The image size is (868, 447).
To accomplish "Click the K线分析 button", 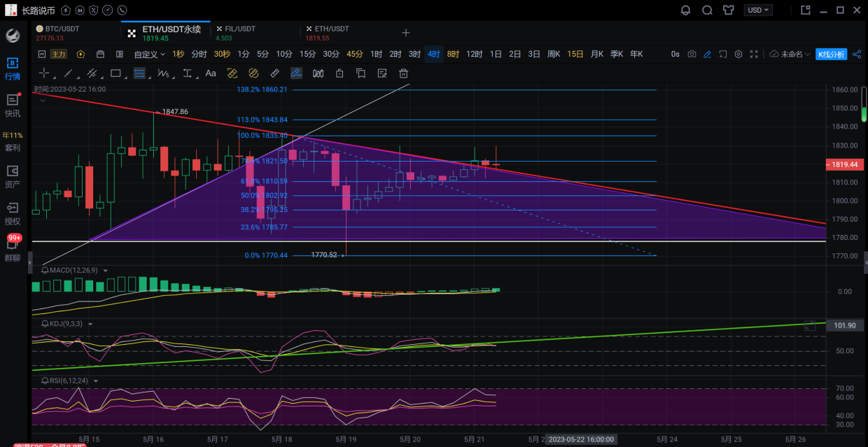I will tap(832, 54).
